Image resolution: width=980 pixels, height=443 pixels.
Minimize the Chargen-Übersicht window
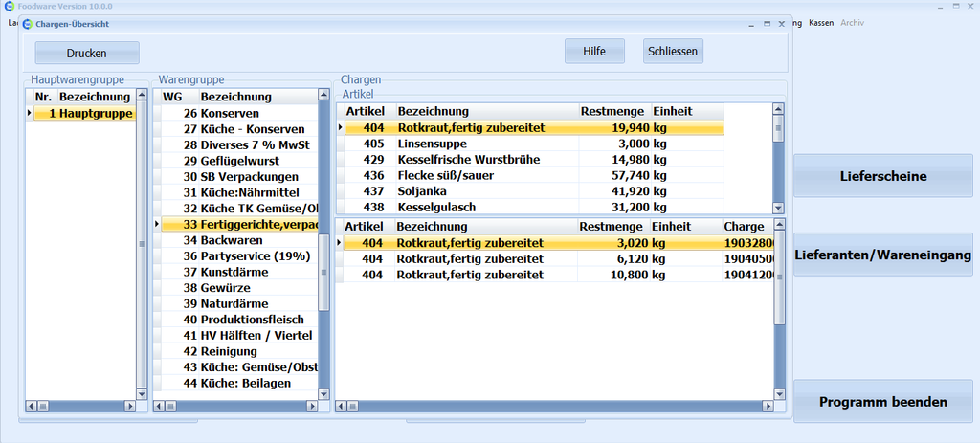pos(752,24)
